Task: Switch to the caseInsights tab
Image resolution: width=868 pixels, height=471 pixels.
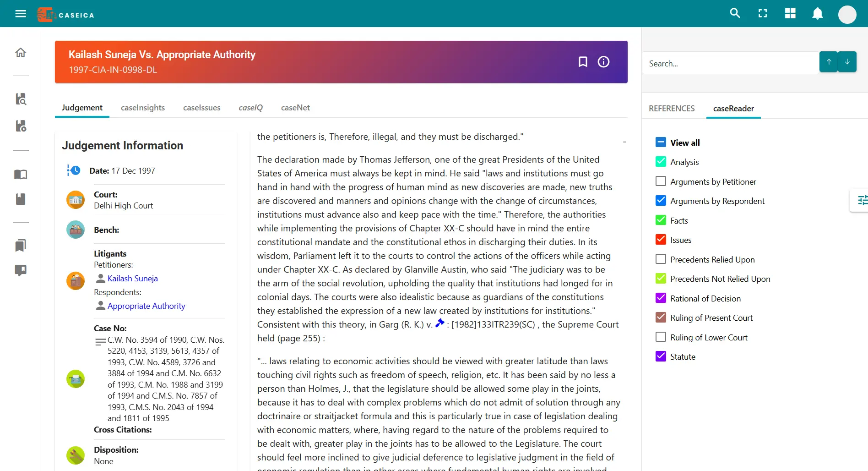Action: [x=143, y=108]
